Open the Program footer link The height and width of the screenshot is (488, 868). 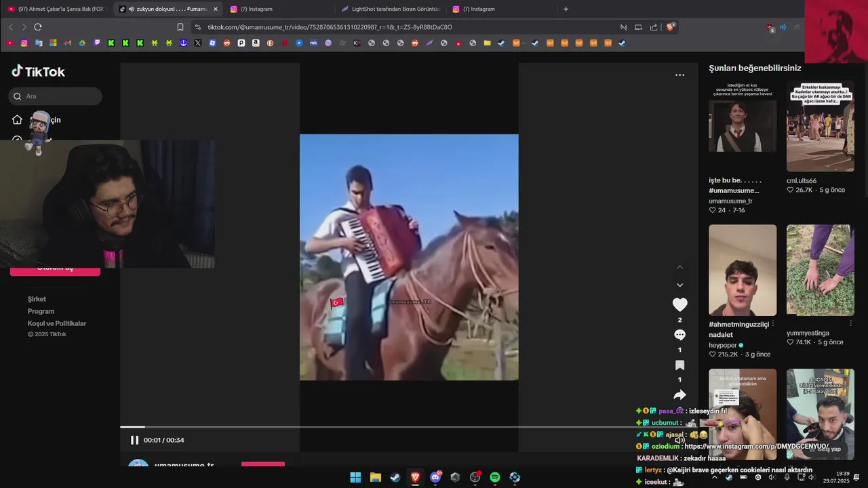(41, 311)
